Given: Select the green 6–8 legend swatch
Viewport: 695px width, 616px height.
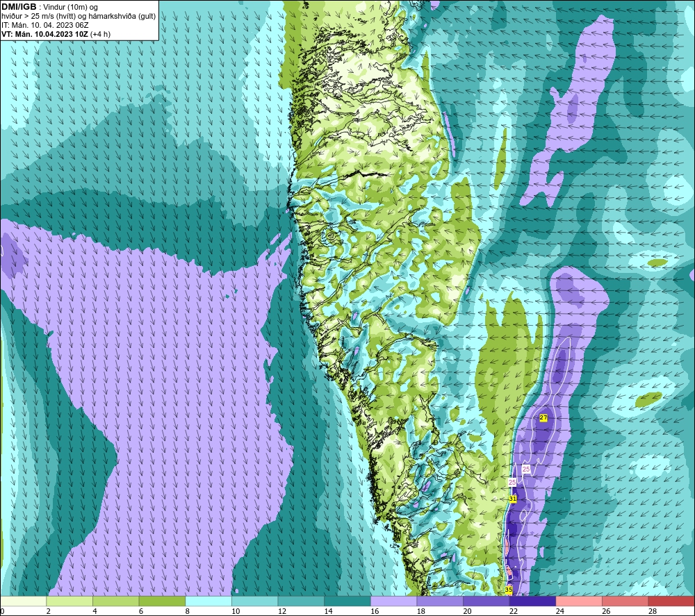Looking at the screenshot, I should 162,601.
